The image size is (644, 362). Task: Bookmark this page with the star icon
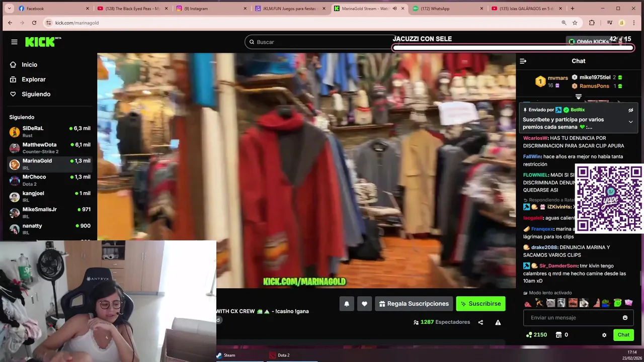click(x=575, y=23)
